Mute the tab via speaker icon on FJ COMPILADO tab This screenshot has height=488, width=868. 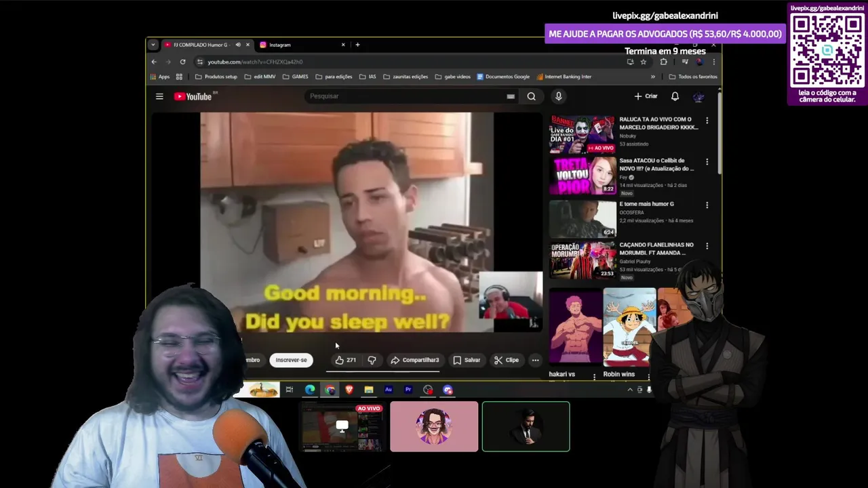pos(238,45)
